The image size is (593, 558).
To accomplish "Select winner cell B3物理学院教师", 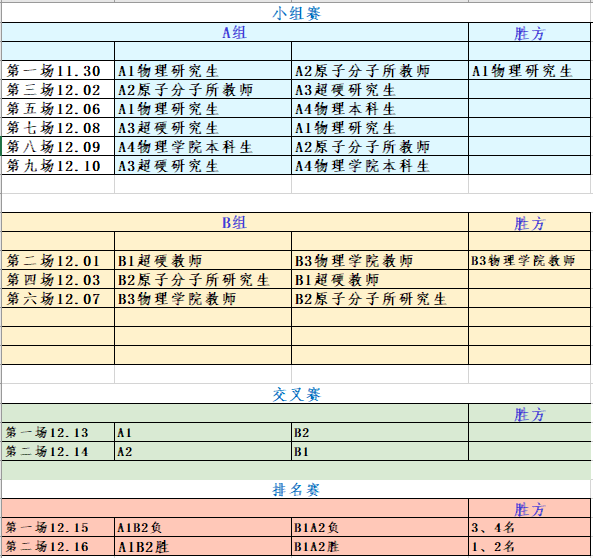I will (529, 260).
